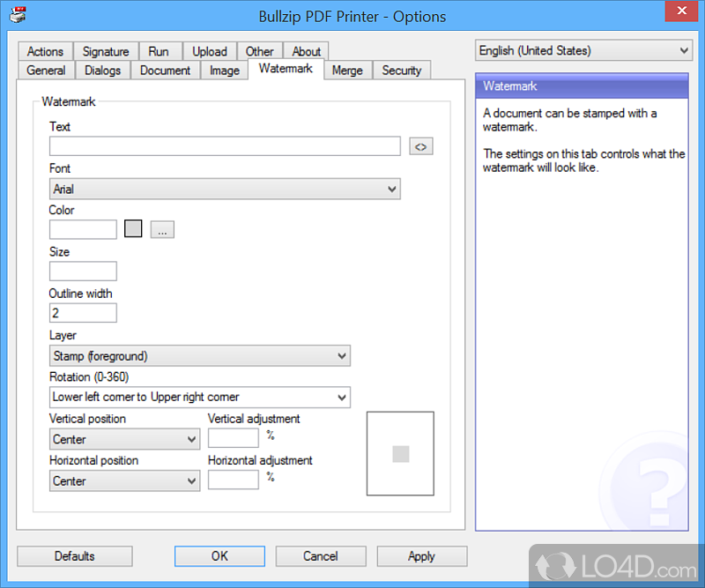Open the Vertical position Center dropdown

pyautogui.click(x=124, y=439)
